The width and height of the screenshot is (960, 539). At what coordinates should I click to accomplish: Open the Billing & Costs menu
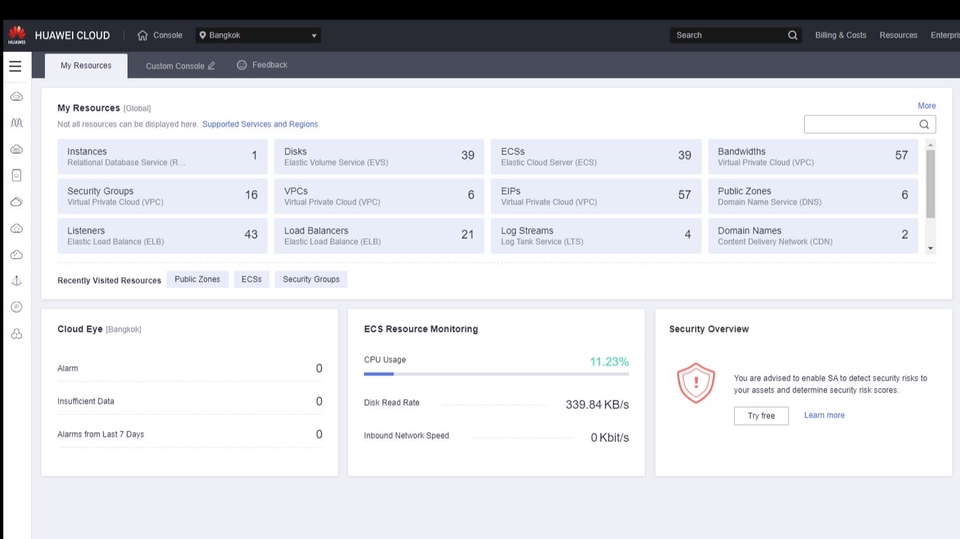(840, 35)
